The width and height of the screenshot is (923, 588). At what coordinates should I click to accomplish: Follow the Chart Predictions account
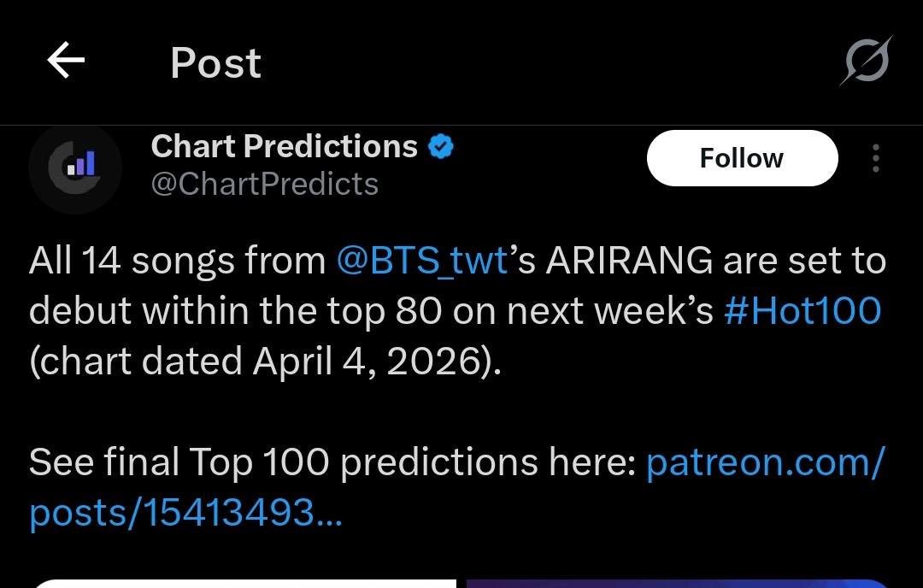click(x=741, y=159)
